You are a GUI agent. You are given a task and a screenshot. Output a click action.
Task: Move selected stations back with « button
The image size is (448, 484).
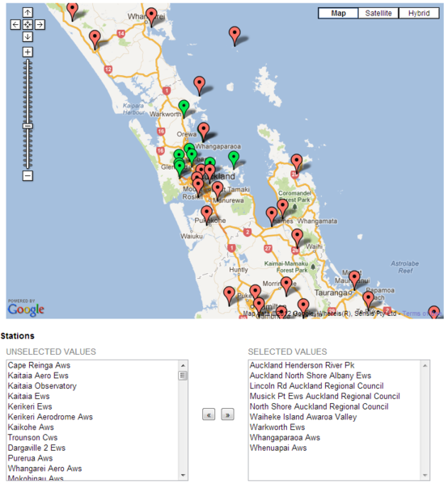pyautogui.click(x=209, y=415)
